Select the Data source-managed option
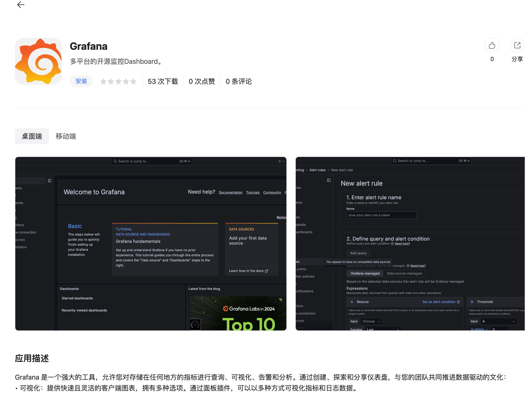 tap(404, 273)
